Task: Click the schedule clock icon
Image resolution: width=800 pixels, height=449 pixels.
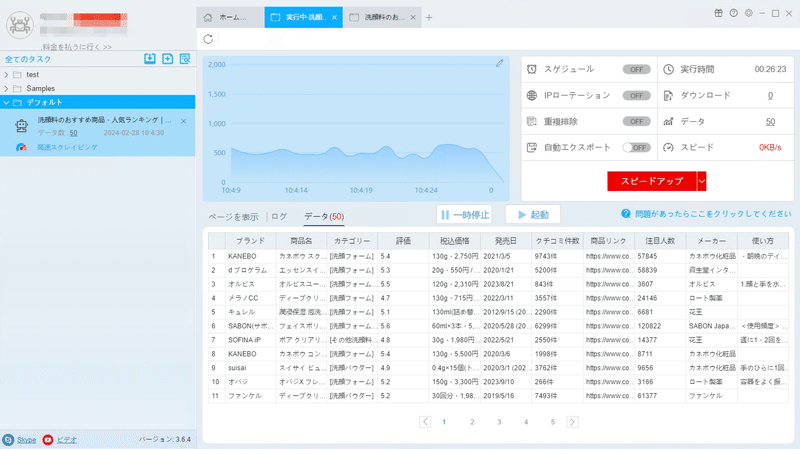Action: [x=532, y=69]
